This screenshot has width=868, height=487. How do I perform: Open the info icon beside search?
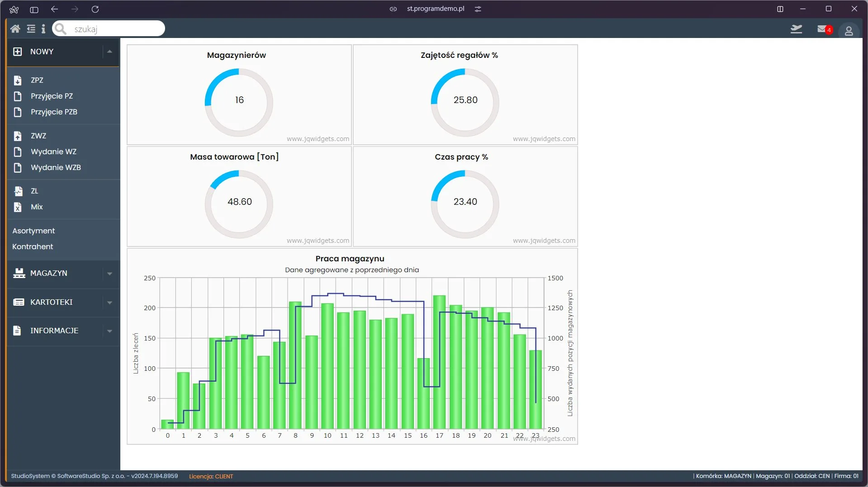(x=43, y=29)
